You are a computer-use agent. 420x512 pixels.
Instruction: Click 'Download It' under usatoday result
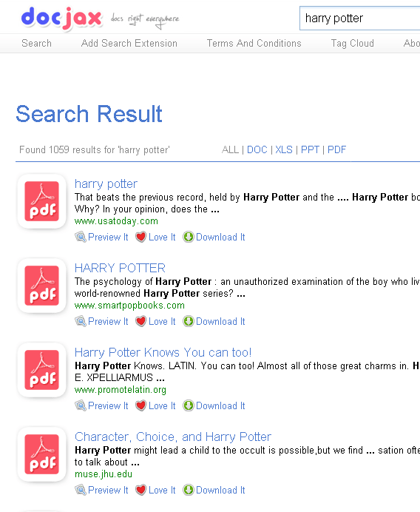[220, 237]
